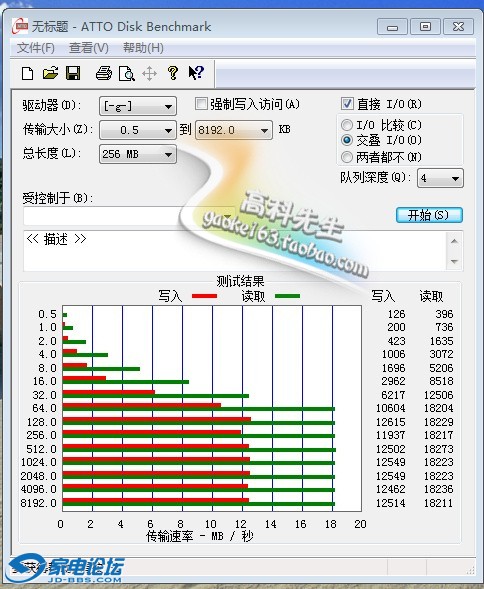
Task: Open transfer size end dropdown 8192.0
Action: click(x=234, y=130)
